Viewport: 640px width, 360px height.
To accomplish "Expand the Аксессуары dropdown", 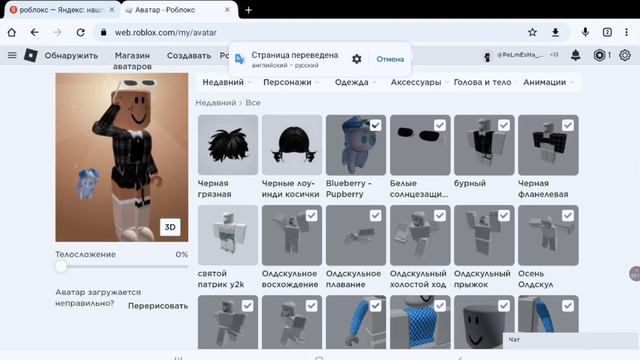I will 419,82.
